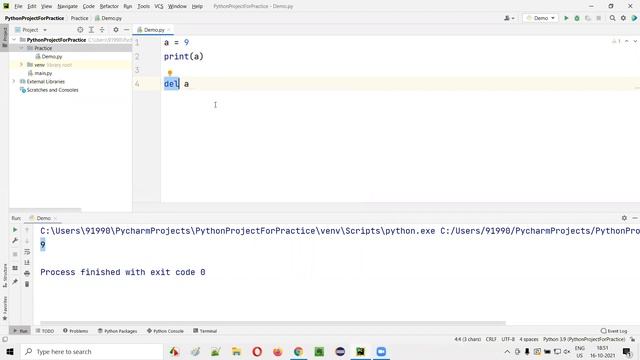Toggle soft-wrap in Run console
640x360 pixels.
pyautogui.click(x=27, y=251)
